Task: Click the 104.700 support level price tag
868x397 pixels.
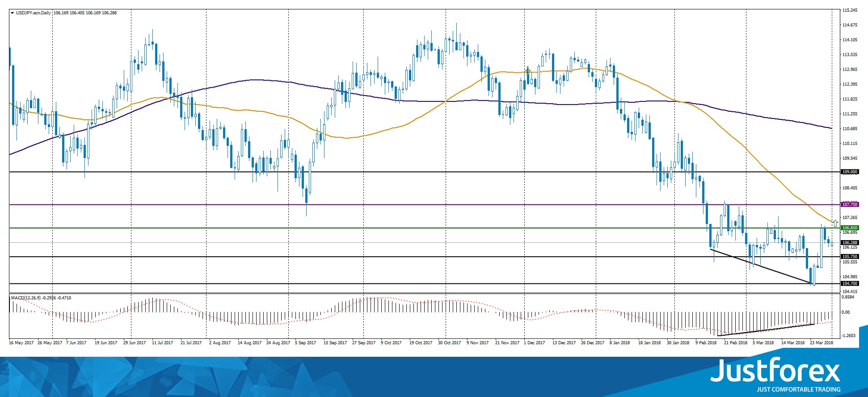Action: point(850,283)
